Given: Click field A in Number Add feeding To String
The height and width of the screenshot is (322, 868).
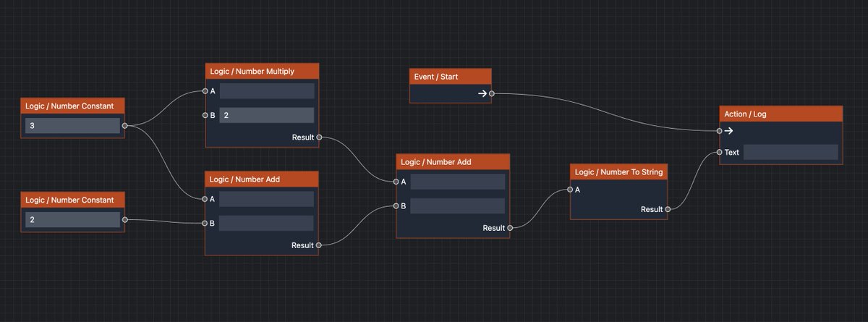Looking at the screenshot, I should [x=458, y=182].
